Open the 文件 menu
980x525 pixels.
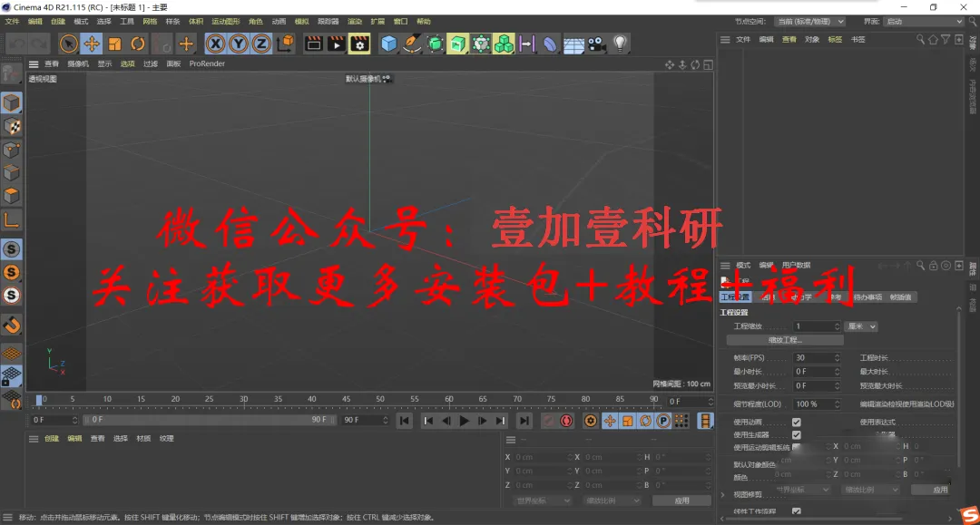point(12,21)
